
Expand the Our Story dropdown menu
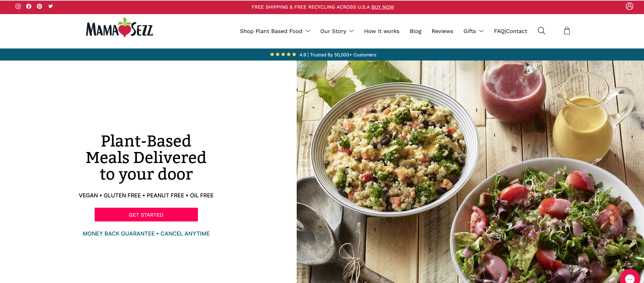point(337,31)
